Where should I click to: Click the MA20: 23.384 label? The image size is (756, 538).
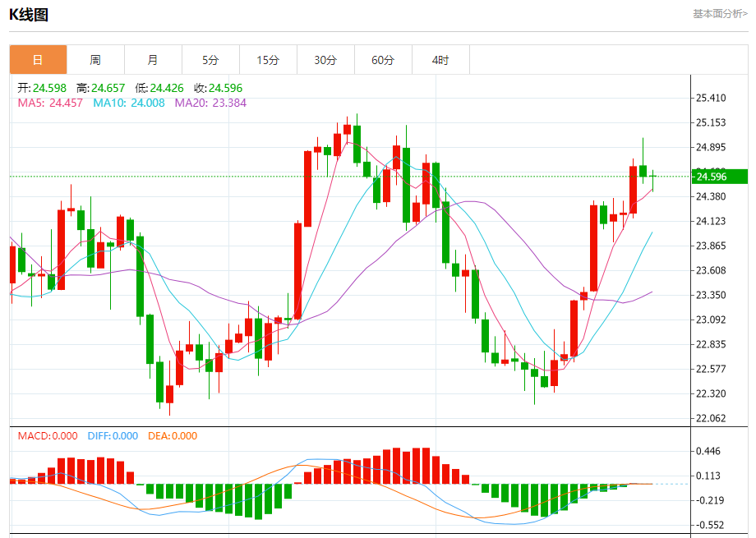[210, 103]
